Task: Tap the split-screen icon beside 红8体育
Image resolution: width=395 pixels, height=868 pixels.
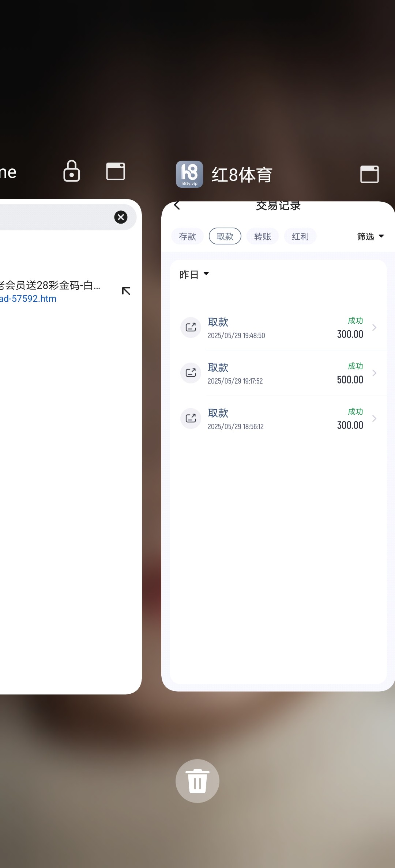Action: (x=369, y=174)
